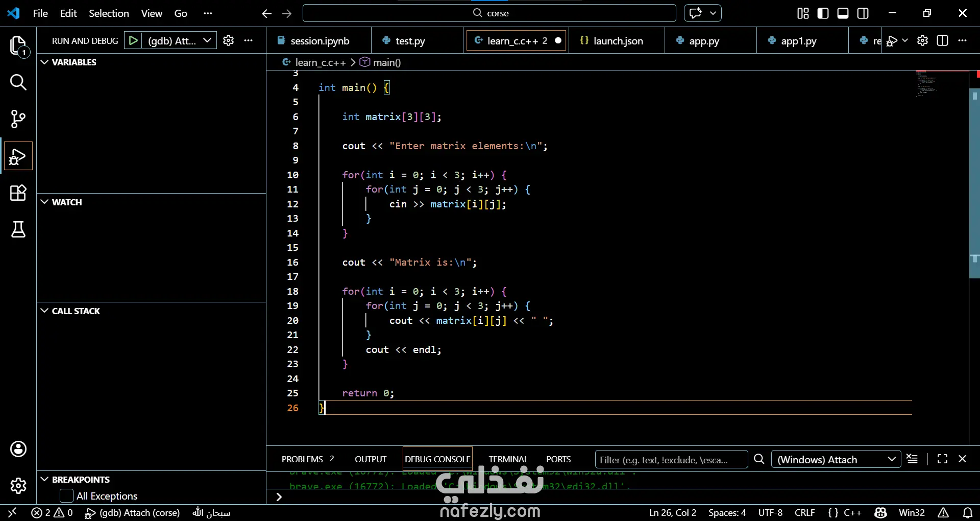Open remote window indicator in status bar
The image size is (980, 521).
tap(13, 512)
